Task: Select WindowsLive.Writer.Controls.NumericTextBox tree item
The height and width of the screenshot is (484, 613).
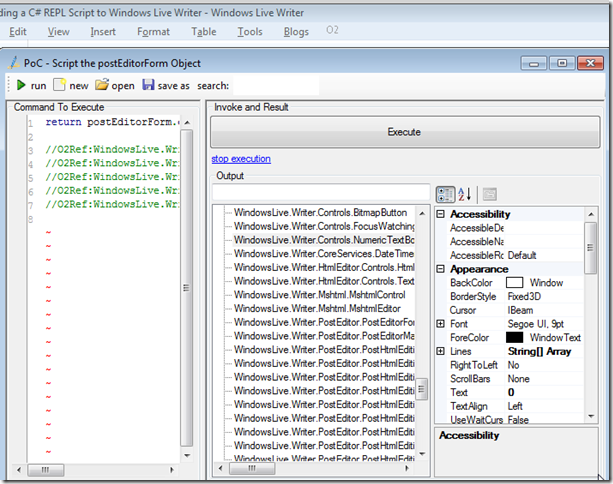Action: point(324,240)
